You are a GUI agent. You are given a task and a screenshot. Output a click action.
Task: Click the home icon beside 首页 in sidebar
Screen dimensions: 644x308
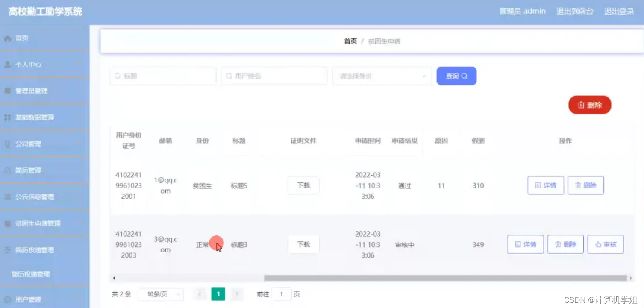[7, 38]
